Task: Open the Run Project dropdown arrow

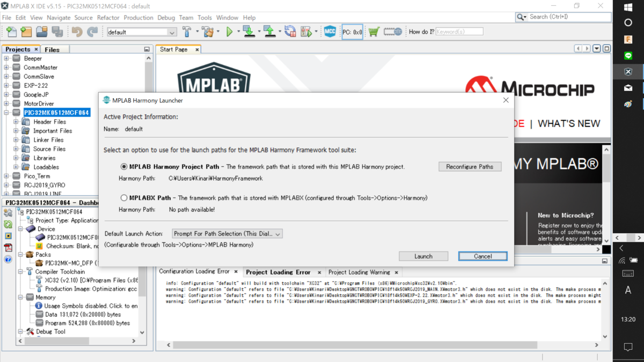Action: coord(238,32)
